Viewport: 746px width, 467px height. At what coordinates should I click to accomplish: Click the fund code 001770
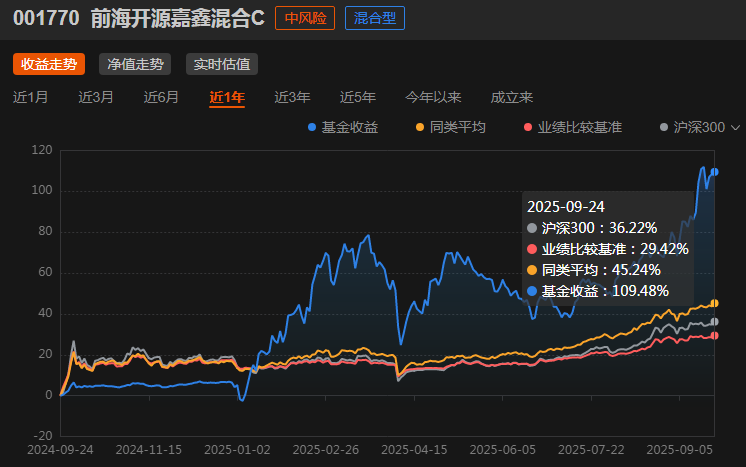tap(46, 19)
